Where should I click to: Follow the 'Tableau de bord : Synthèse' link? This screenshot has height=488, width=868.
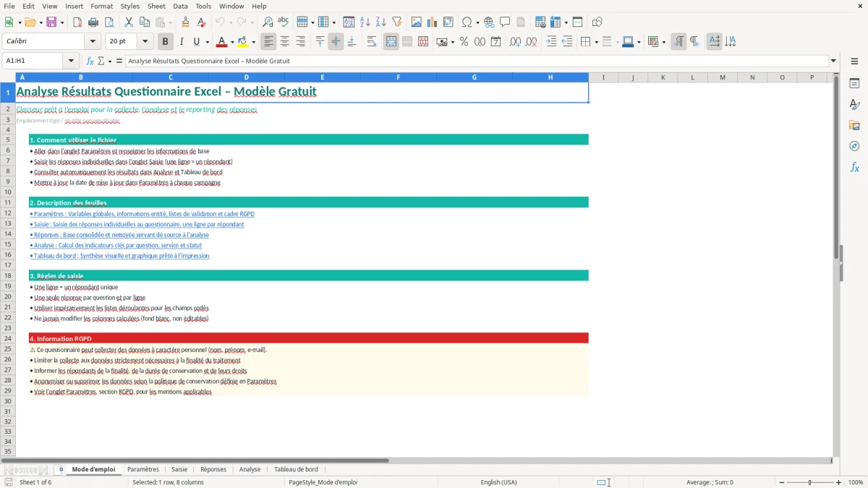point(119,256)
